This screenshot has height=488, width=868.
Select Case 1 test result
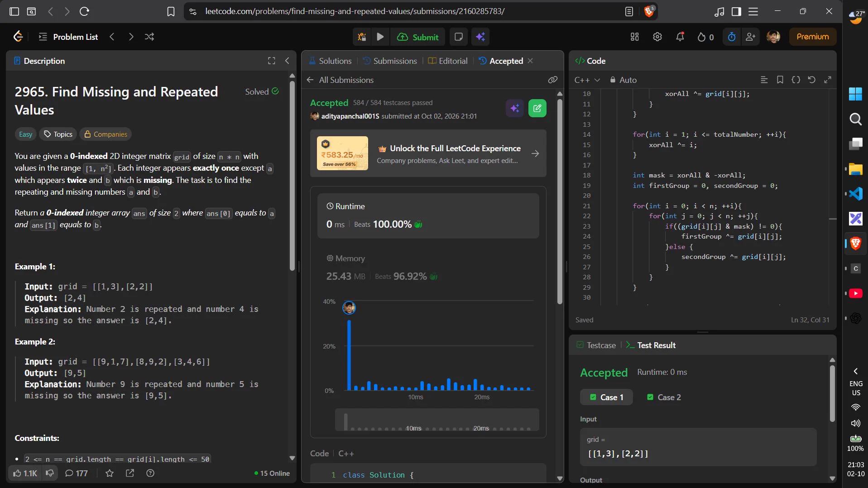click(606, 397)
